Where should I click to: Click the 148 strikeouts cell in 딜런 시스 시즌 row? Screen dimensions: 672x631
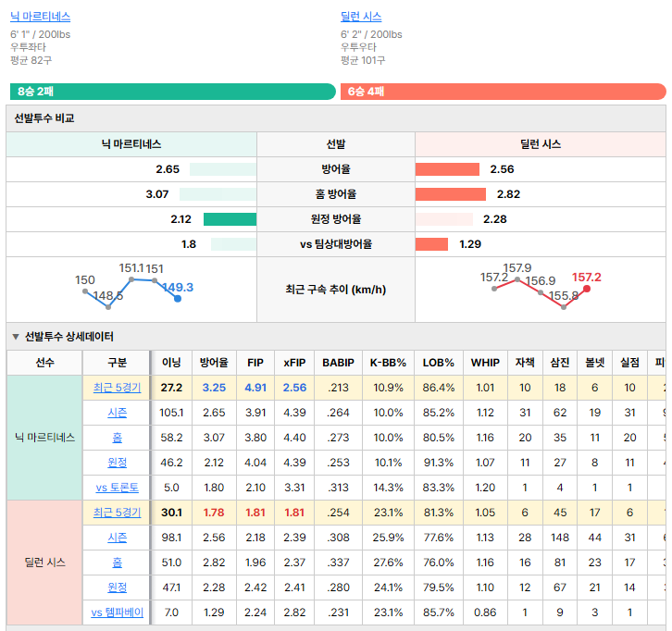click(x=560, y=538)
